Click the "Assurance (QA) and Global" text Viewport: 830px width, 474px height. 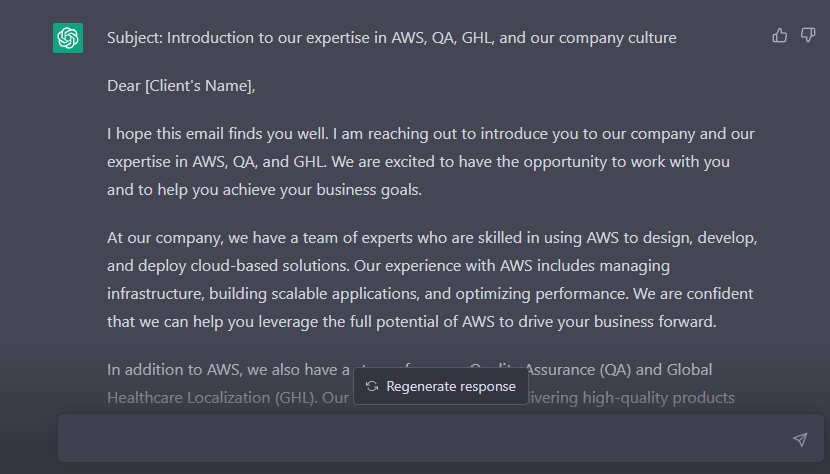(619, 369)
